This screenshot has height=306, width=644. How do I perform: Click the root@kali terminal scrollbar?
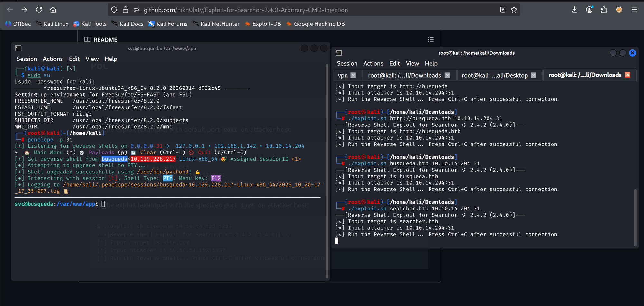click(635, 217)
